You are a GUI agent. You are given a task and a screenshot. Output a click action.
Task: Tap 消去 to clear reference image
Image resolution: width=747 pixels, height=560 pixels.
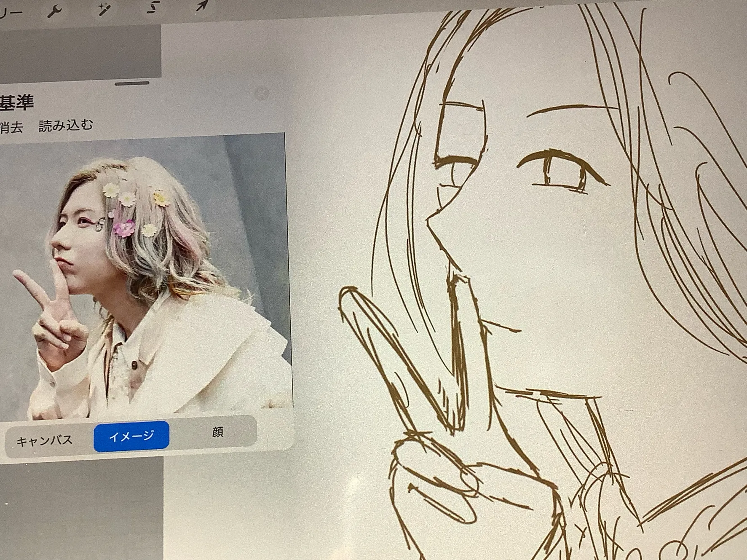[11, 128]
